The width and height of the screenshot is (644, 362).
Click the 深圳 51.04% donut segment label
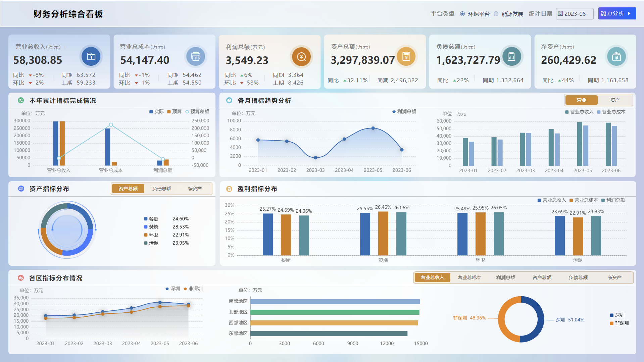click(570, 320)
